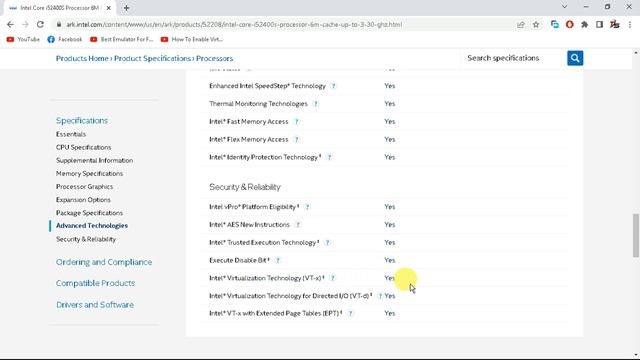
Task: Click help icon for Virtualization Technology (VT-x)
Action: coord(333,278)
